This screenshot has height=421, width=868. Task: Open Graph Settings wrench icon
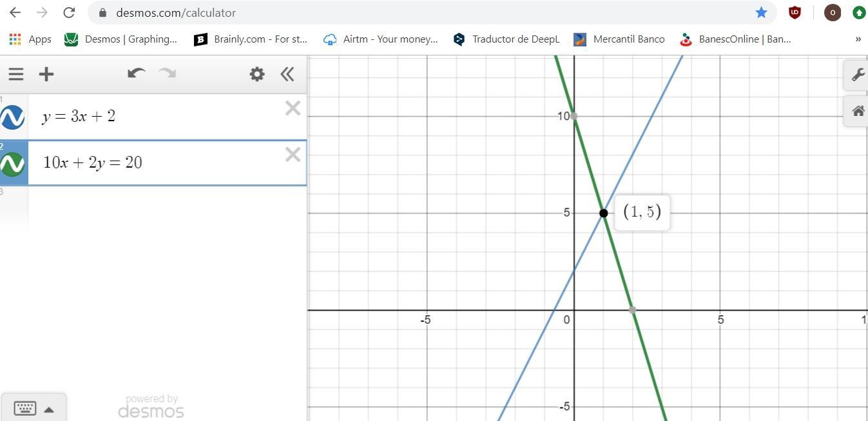(858, 75)
